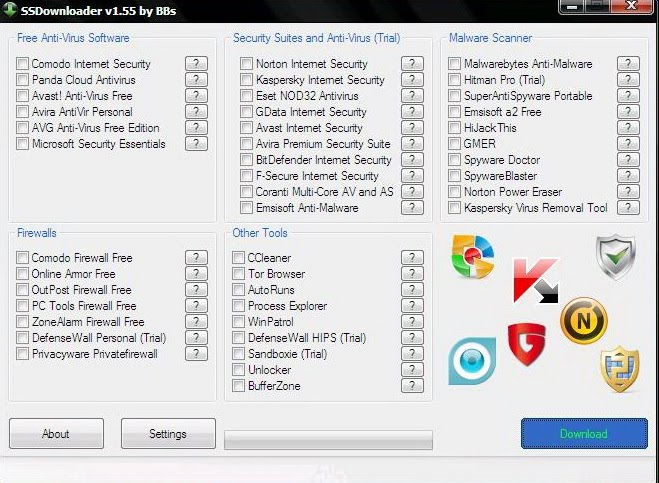Open info for Norton Power Eraser
This screenshot has width=659, height=483.
(628, 191)
